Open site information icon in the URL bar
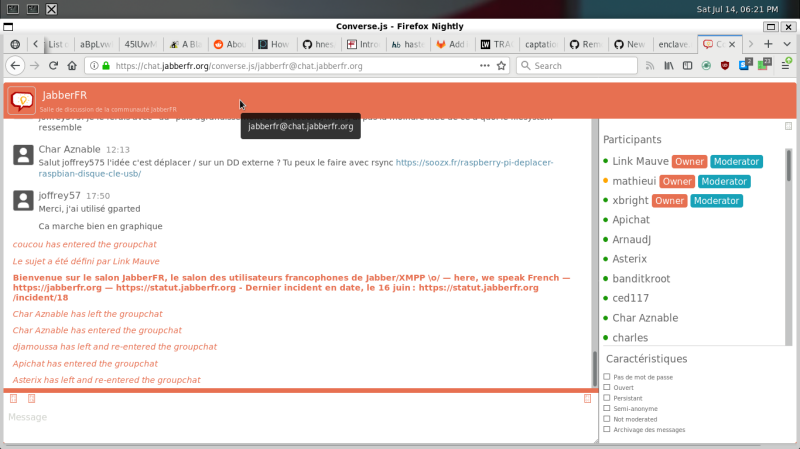 pos(94,66)
